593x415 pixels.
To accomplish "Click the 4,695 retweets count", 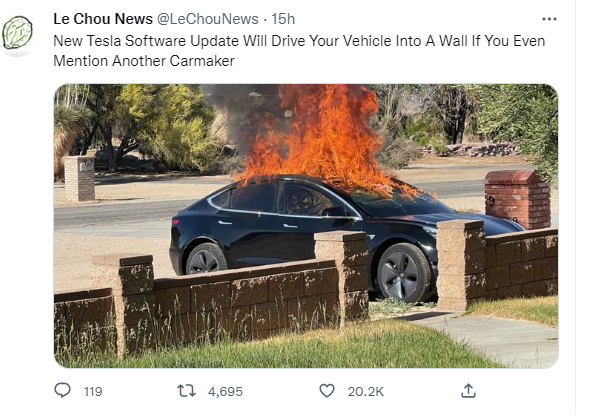I will (x=225, y=392).
